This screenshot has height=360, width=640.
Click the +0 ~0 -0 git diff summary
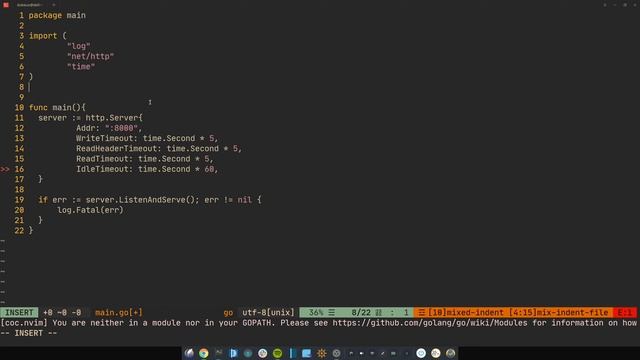[x=62, y=313]
